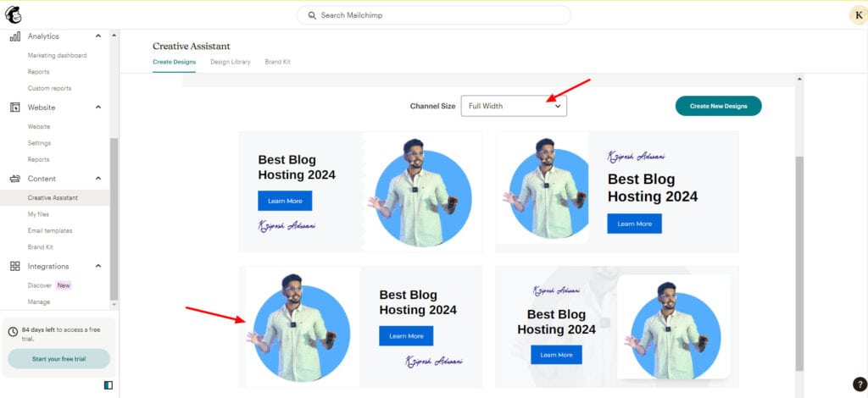Open Discover under Integrations

pyautogui.click(x=39, y=285)
